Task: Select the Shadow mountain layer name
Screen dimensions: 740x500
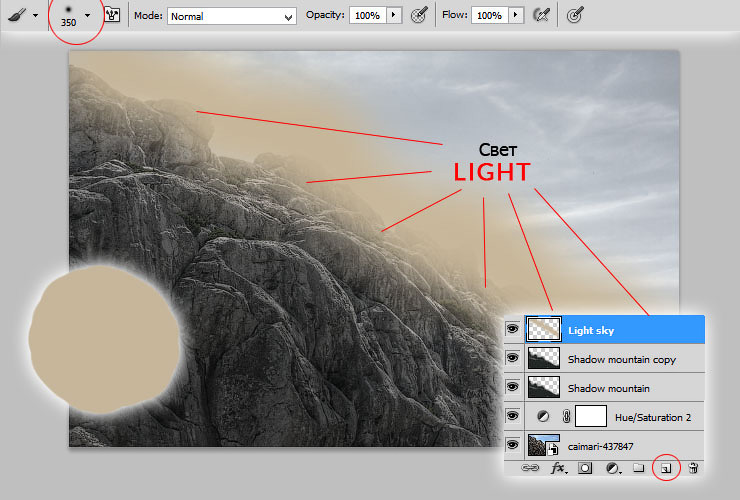Action: tap(609, 389)
